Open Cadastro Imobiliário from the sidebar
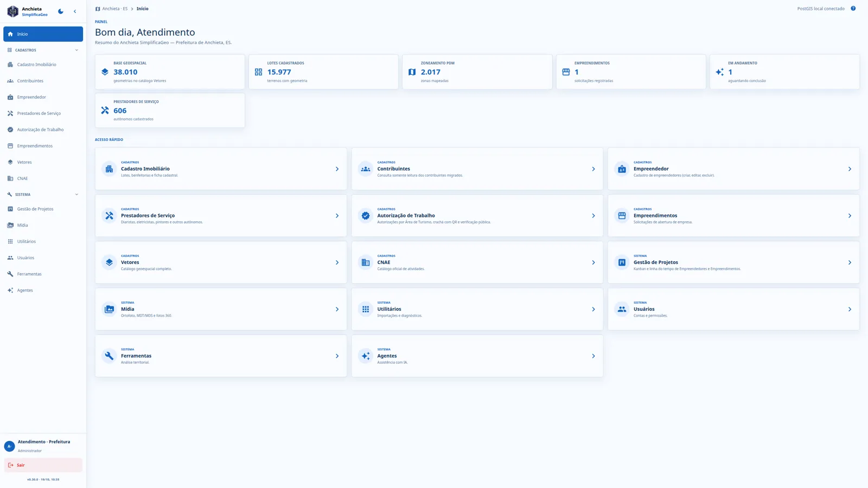 (x=43, y=65)
